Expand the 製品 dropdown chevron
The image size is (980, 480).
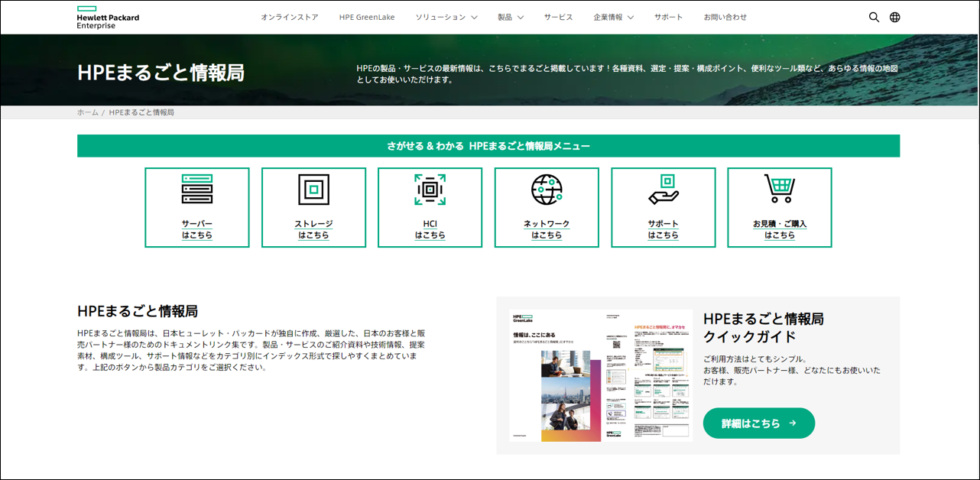521,17
